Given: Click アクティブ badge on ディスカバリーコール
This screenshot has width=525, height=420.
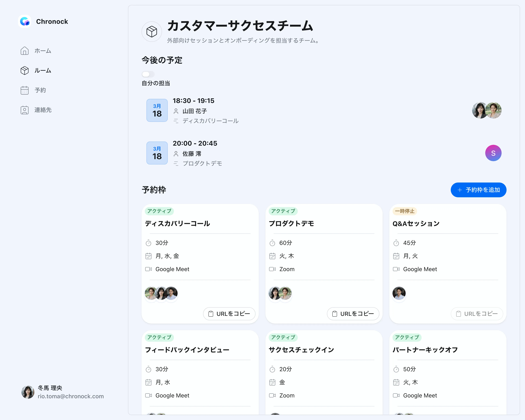Looking at the screenshot, I should [x=159, y=211].
